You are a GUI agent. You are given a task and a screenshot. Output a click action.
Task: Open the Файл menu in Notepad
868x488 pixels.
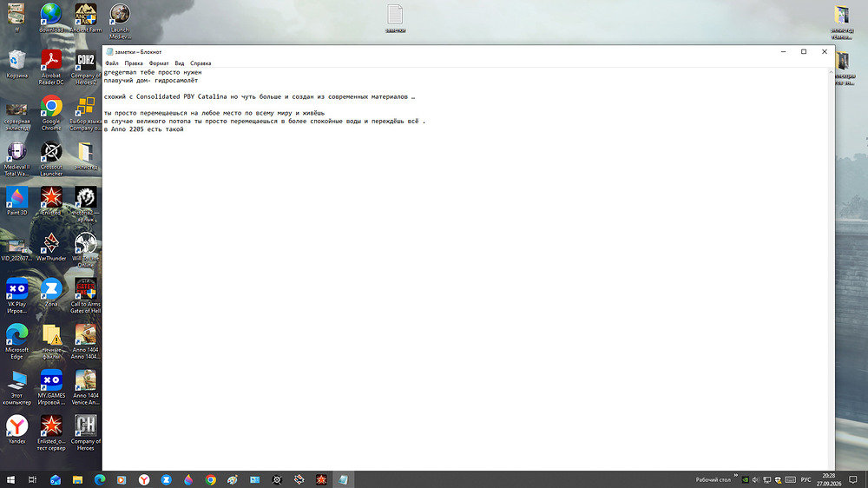tap(112, 63)
